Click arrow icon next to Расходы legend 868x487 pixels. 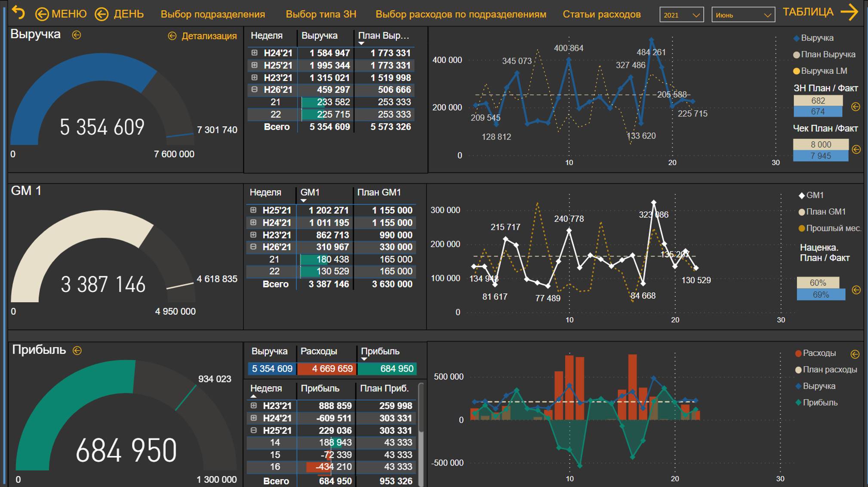tap(855, 354)
